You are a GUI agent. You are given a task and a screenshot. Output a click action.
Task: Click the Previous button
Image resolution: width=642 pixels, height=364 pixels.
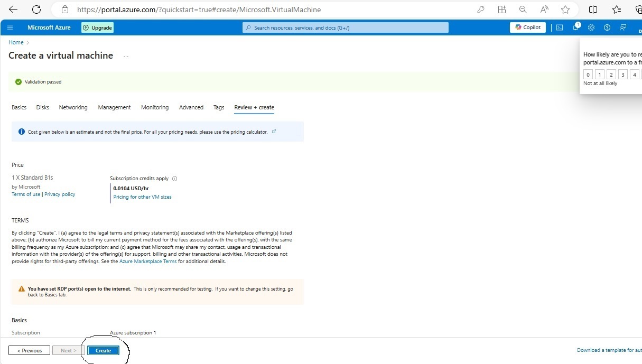pyautogui.click(x=29, y=350)
